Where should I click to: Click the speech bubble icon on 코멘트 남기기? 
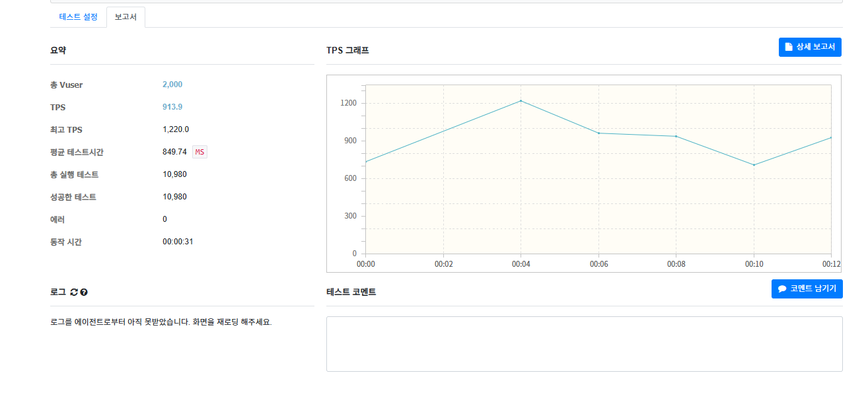click(782, 289)
